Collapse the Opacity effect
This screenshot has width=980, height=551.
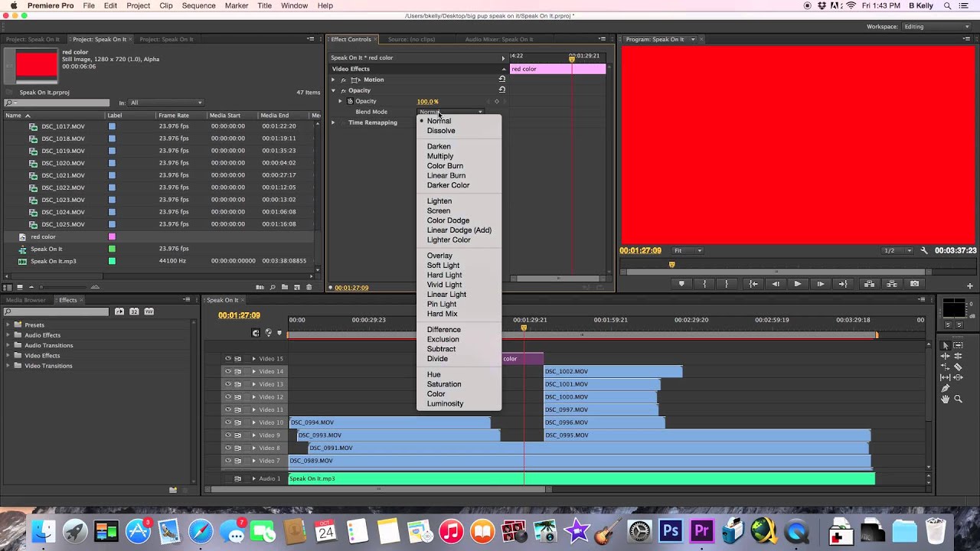click(333, 90)
